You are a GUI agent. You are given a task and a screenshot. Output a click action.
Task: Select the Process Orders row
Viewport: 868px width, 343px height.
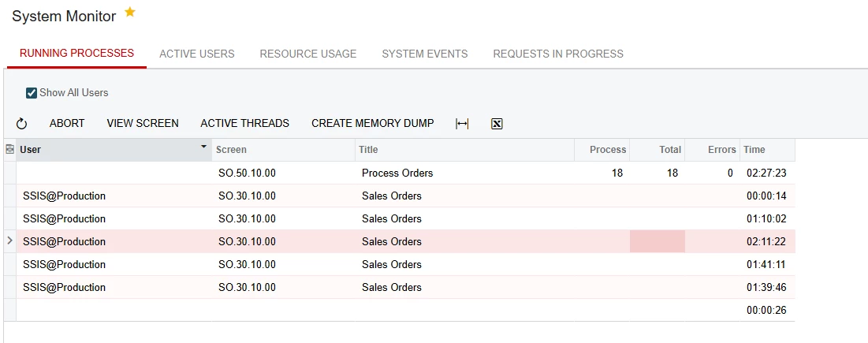click(397, 173)
